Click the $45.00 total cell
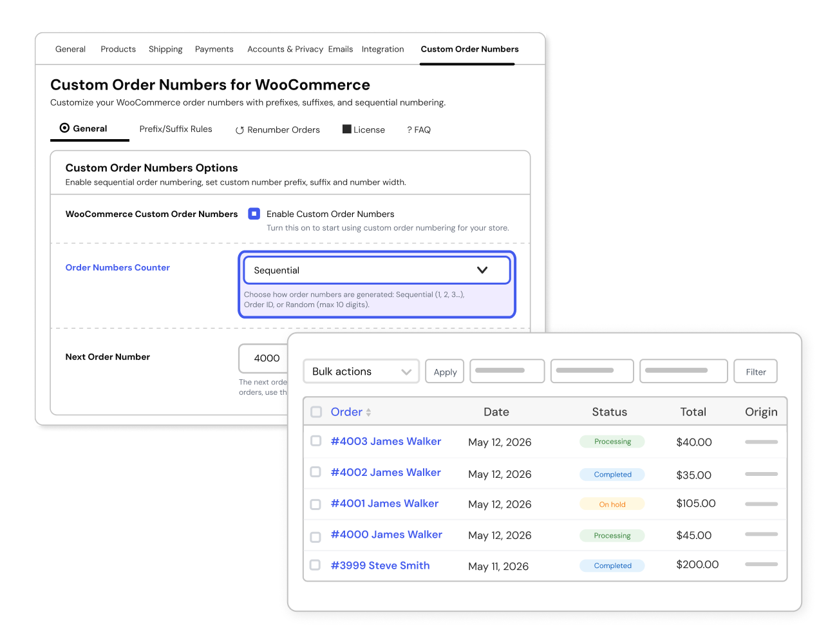 pyautogui.click(x=694, y=535)
